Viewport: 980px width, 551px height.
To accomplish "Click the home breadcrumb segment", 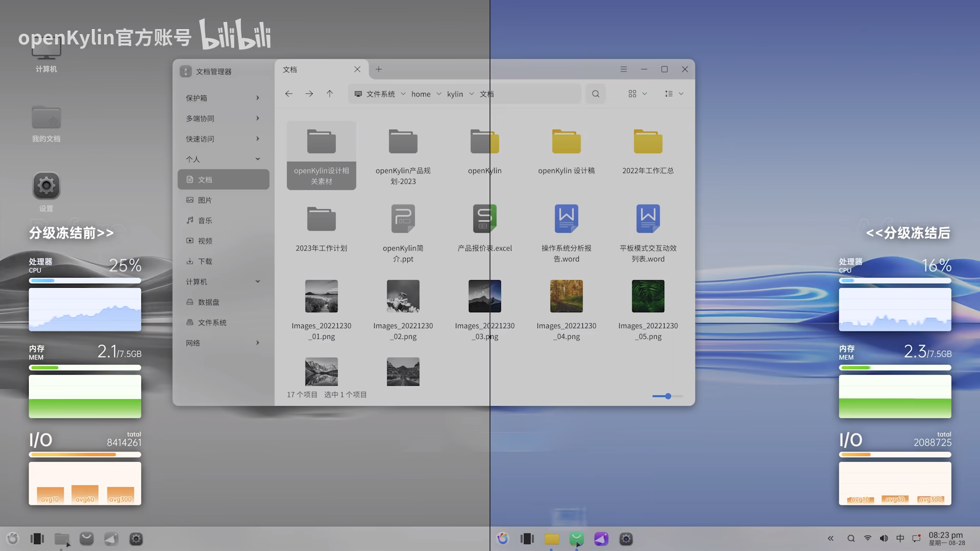I will [421, 94].
